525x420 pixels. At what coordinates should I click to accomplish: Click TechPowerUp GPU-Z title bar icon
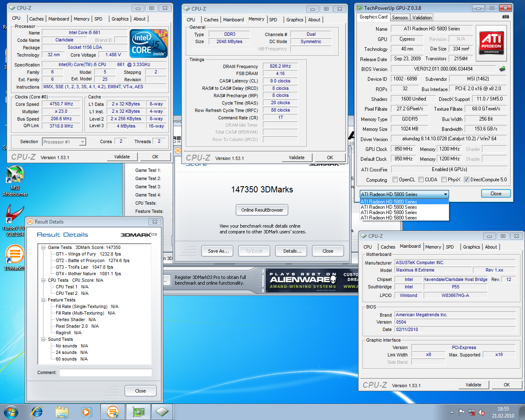pyautogui.click(x=360, y=8)
